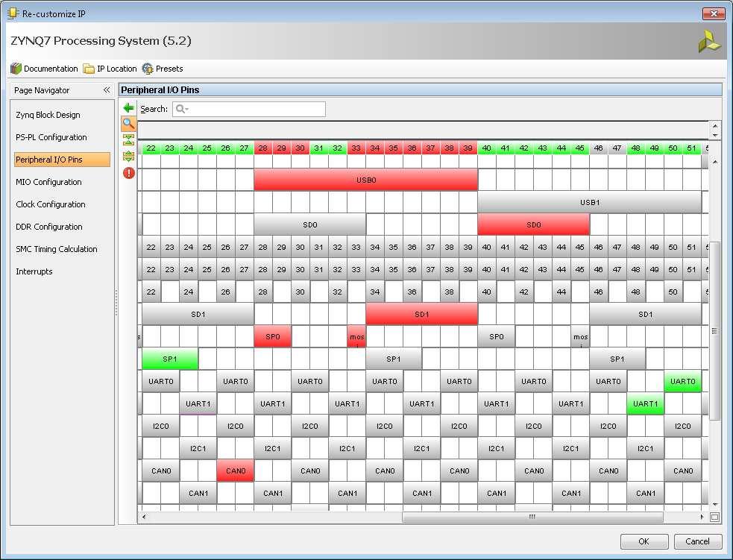Toggle the magnifier search tool icon

[x=128, y=124]
